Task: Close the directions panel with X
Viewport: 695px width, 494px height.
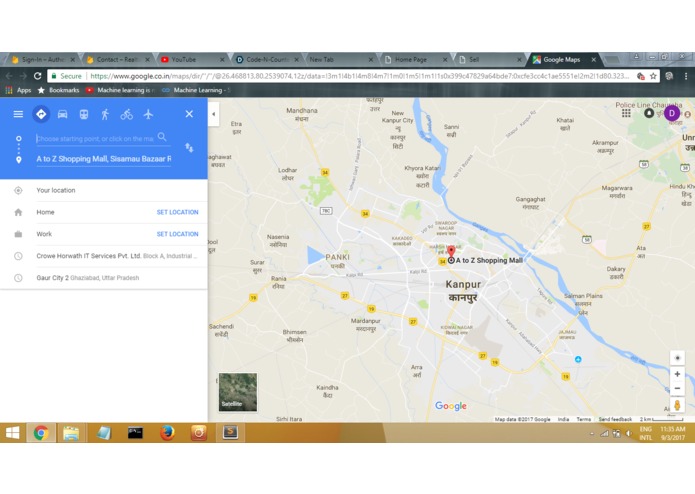Action: pyautogui.click(x=189, y=114)
